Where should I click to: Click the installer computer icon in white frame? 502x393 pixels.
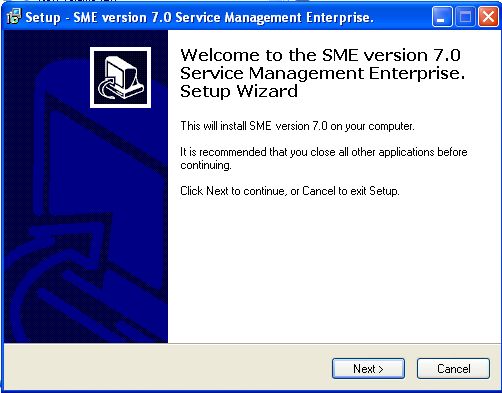click(x=120, y=77)
